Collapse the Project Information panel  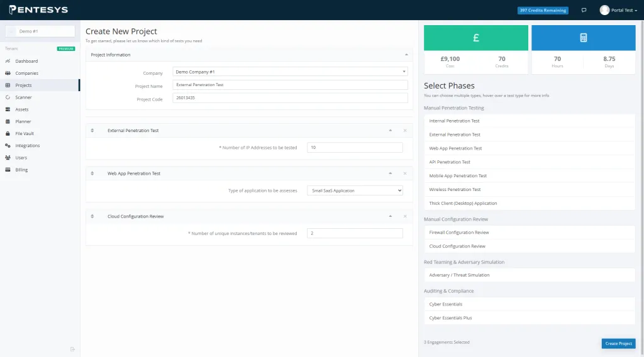pyautogui.click(x=406, y=55)
